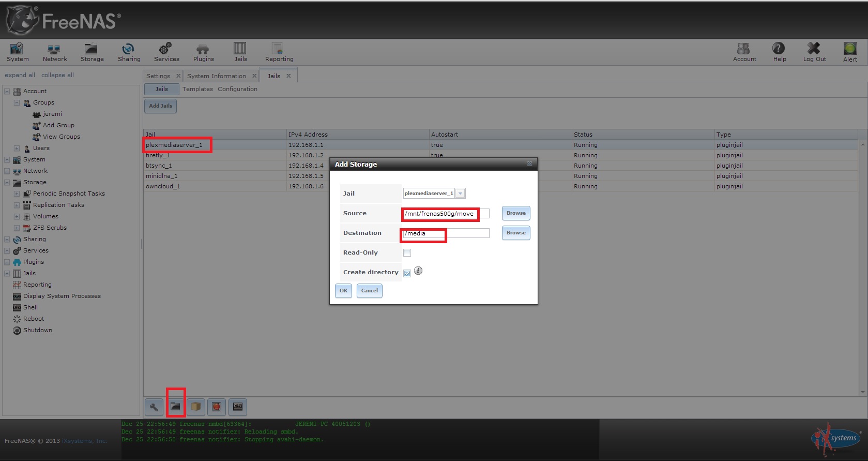This screenshot has width=868, height=461.
Task: Collapse the Storage node in sidebar tree
Action: pyautogui.click(x=7, y=183)
